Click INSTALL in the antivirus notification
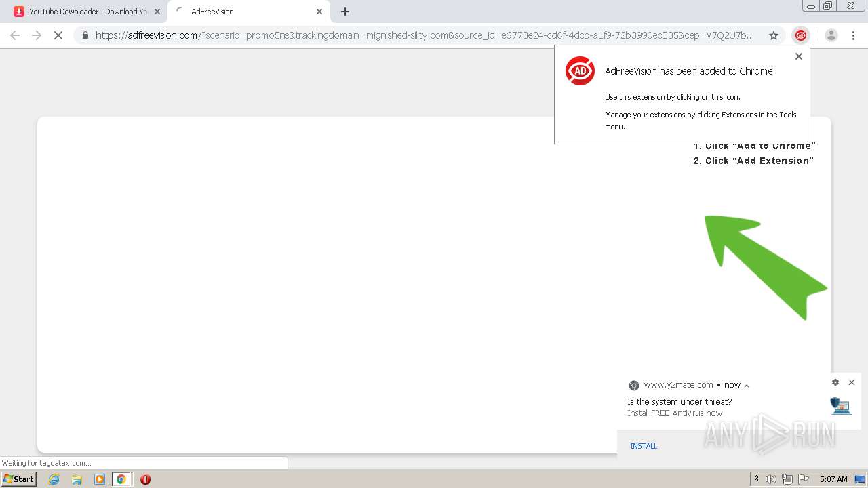 click(x=644, y=446)
